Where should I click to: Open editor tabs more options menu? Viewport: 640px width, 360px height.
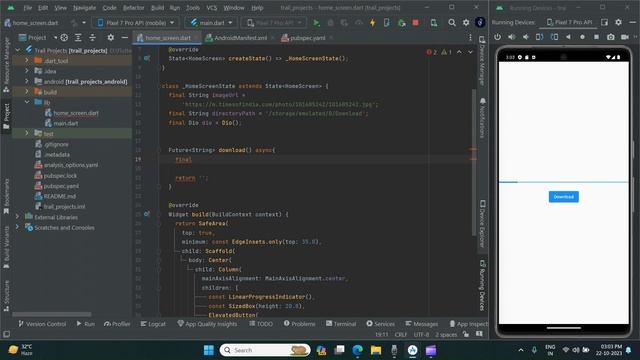[x=470, y=38]
